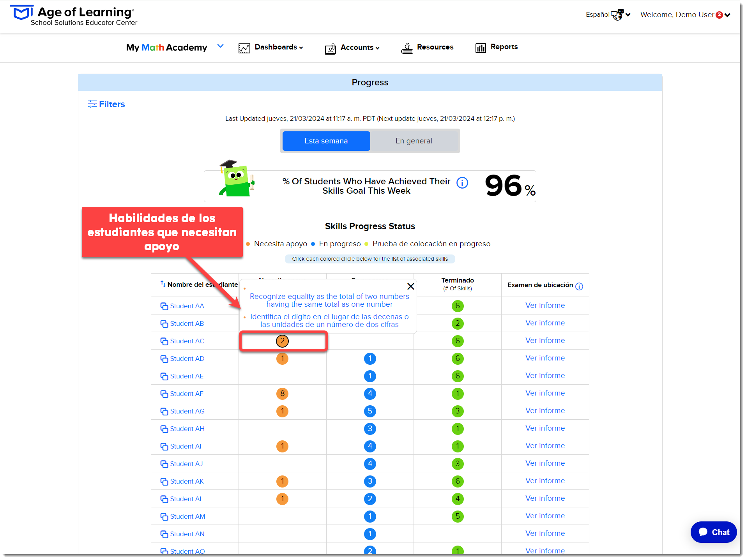Click sort arrows by Nombre del estudiante

pos(163,284)
